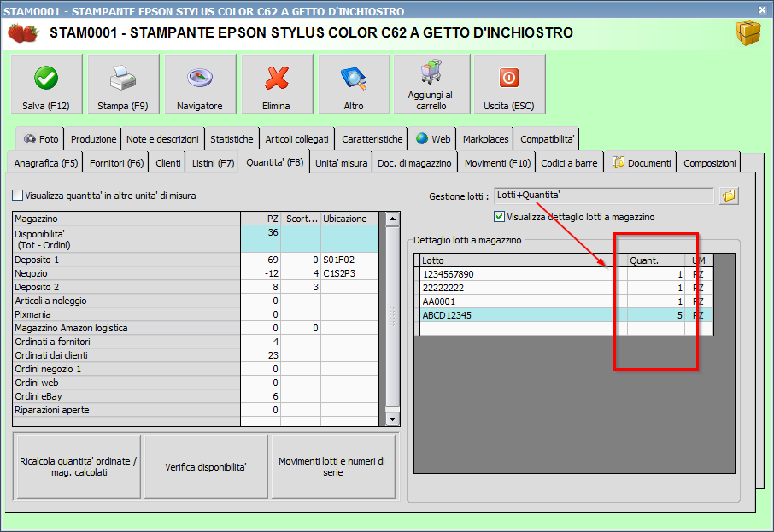Image resolution: width=774 pixels, height=532 pixels.
Task: Switch to the Composizioni tab
Action: tap(709, 163)
